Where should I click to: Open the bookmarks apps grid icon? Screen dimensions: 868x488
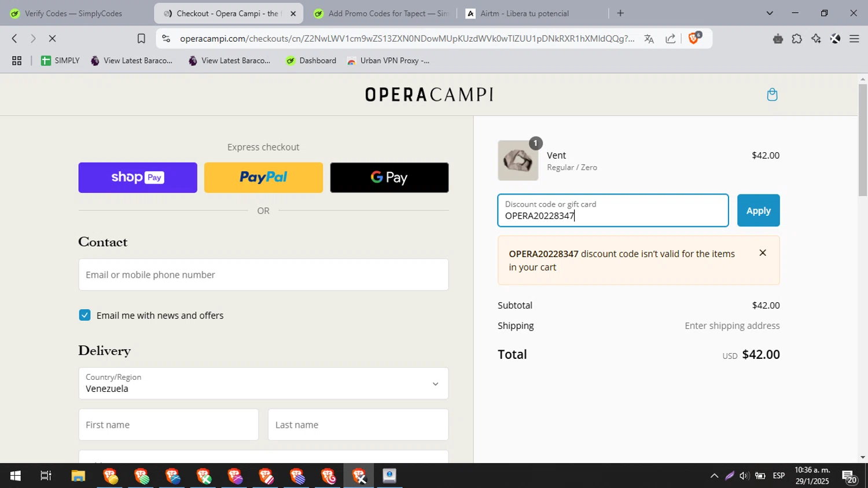pyautogui.click(x=17, y=61)
